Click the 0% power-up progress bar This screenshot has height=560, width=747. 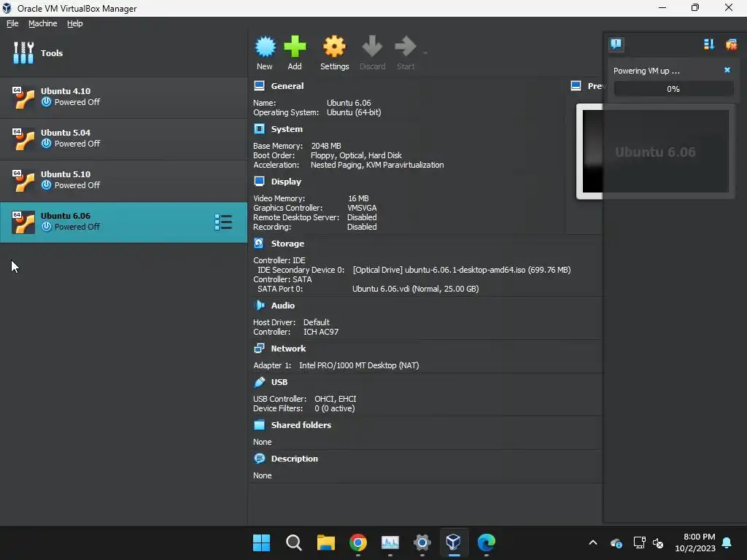pyautogui.click(x=673, y=89)
